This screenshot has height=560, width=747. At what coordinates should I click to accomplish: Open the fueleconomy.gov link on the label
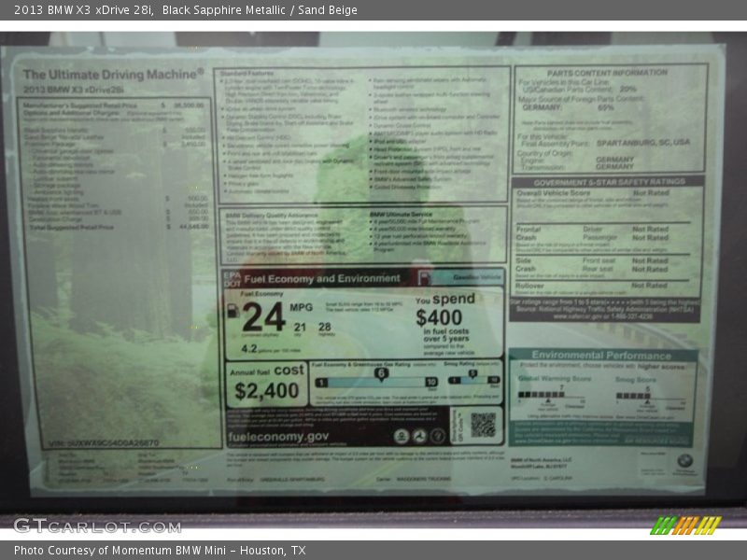click(x=278, y=437)
